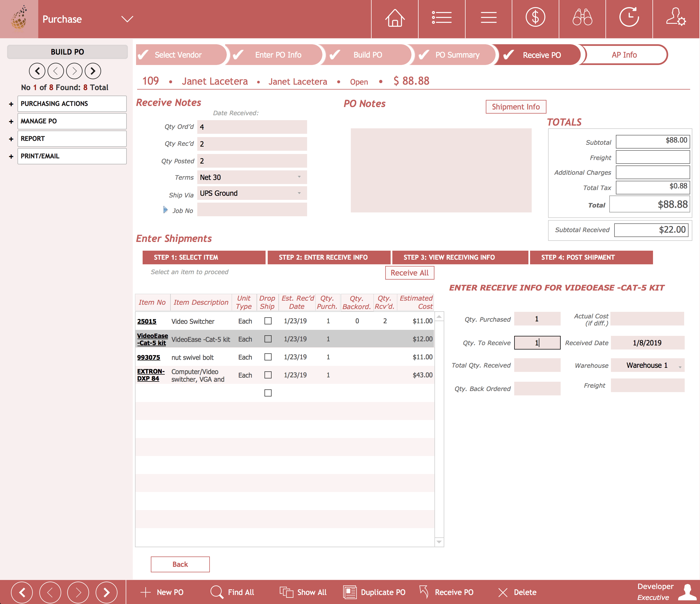Expand PURCHASING ACTIONS section
This screenshot has width=700, height=604.
click(x=11, y=104)
